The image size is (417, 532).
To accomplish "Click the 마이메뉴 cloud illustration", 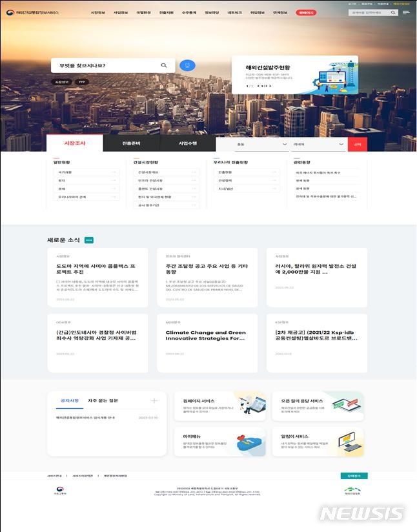I will [250, 444].
